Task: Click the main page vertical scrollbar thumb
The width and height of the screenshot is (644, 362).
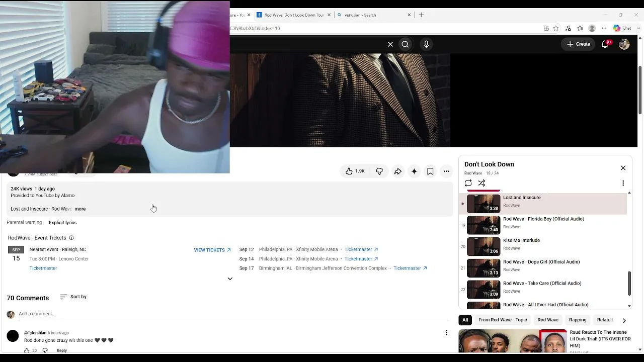Action: [640, 90]
